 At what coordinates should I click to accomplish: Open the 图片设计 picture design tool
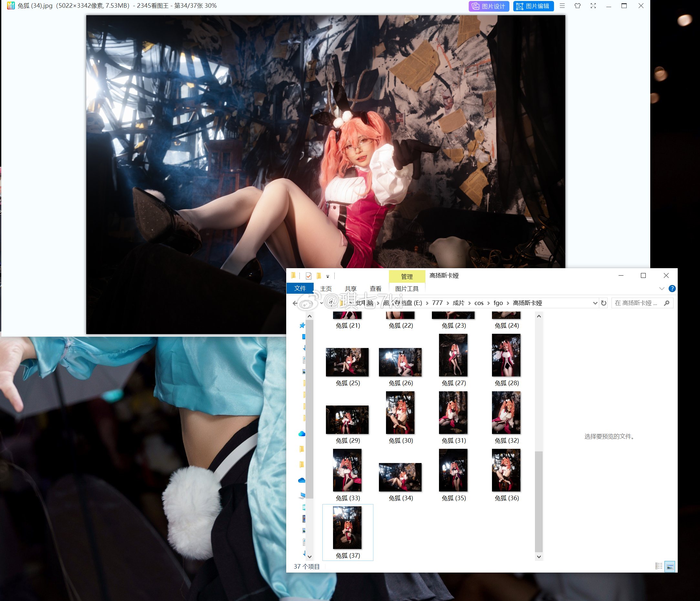[488, 6]
